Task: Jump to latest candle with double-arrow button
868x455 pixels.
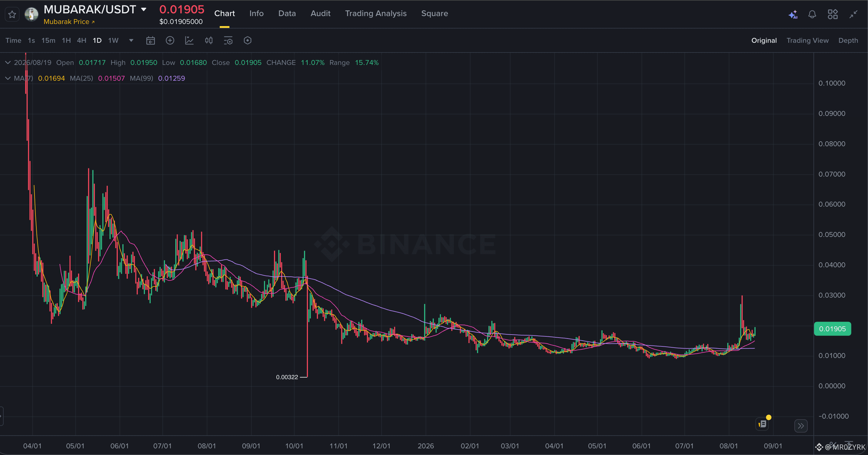Action: (x=801, y=426)
